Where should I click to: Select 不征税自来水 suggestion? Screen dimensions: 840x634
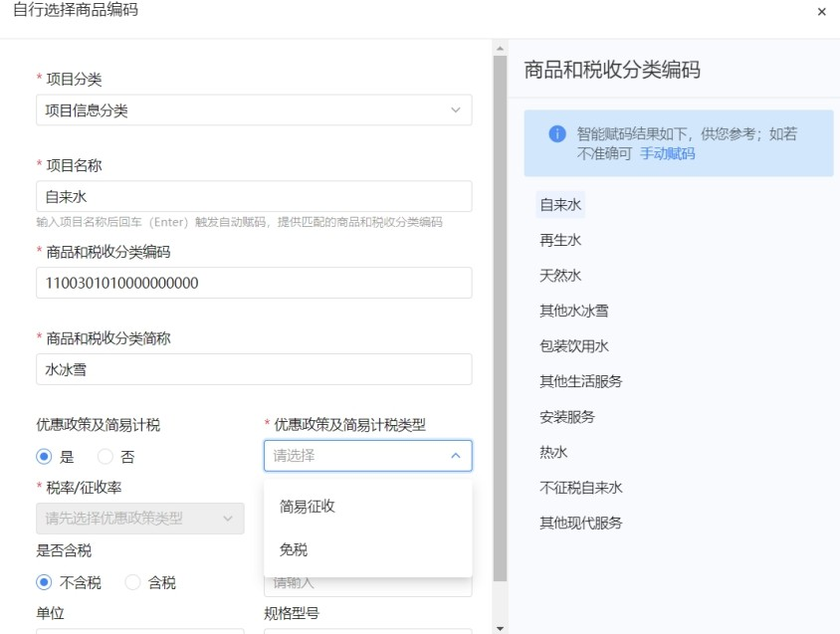click(x=581, y=488)
